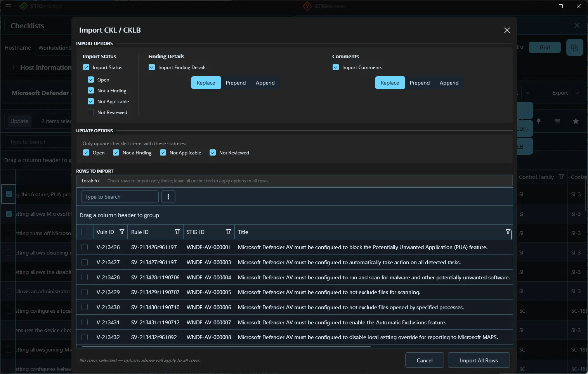The height and width of the screenshot is (374, 588).
Task: Open the rows grid three-dot options menu
Action: [x=168, y=197]
